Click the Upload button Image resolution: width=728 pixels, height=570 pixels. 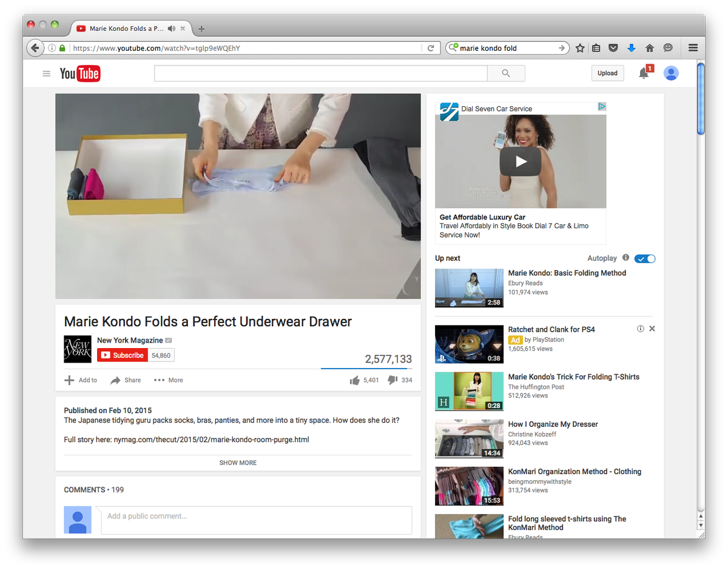tap(607, 73)
